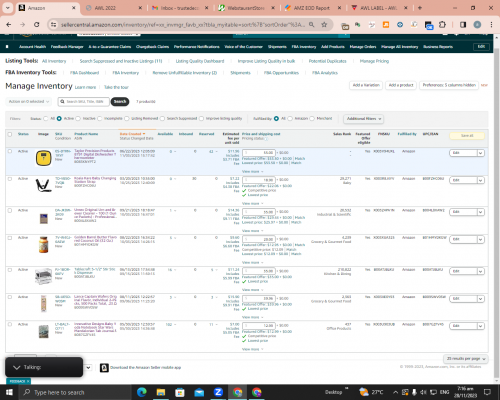Open Chrome three-dot menu

(491, 25)
